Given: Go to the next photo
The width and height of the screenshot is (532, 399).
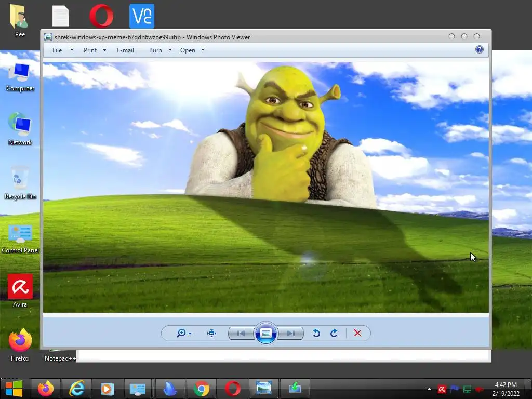Looking at the screenshot, I should (290, 333).
